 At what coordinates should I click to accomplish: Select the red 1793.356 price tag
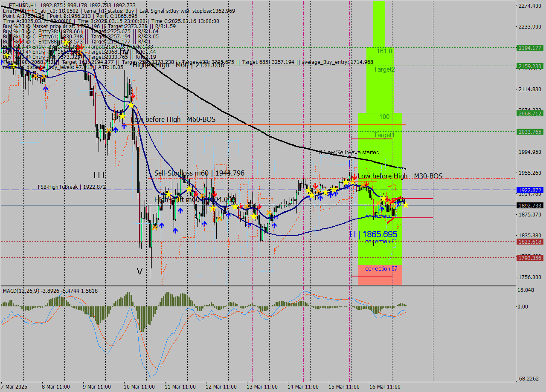click(530, 258)
